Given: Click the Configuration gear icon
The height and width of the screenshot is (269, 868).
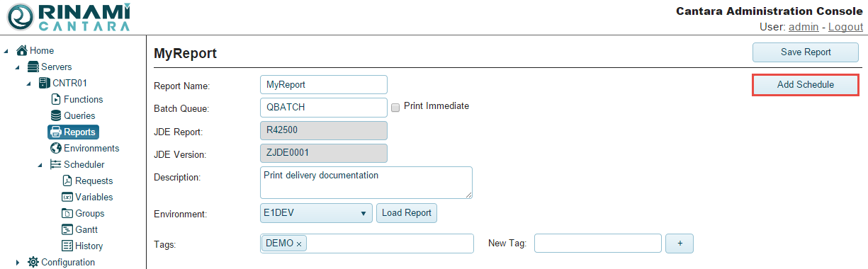Looking at the screenshot, I should tap(33, 262).
